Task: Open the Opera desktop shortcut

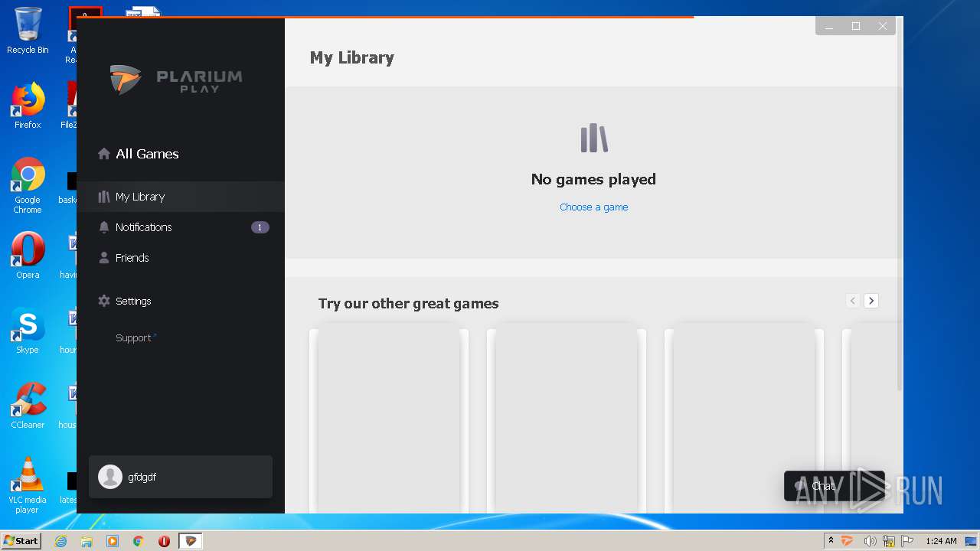Action: click(28, 256)
